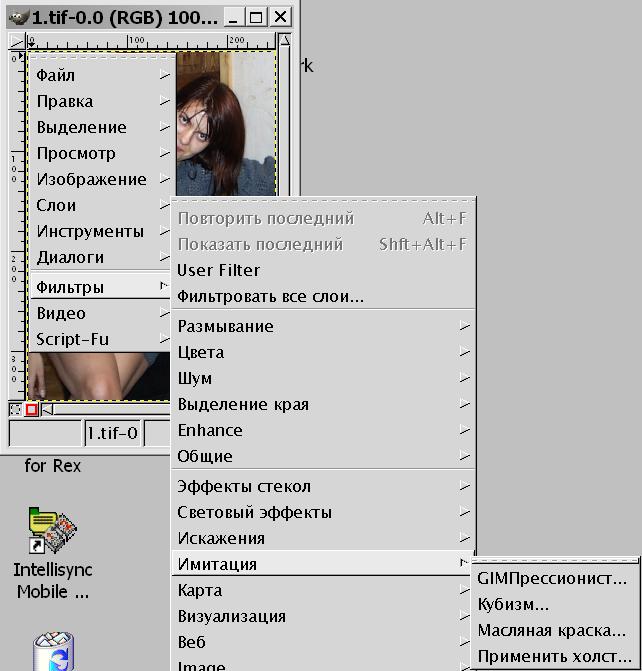The image size is (642, 671).
Task: Apply Масляная краска filter
Action: point(552,630)
